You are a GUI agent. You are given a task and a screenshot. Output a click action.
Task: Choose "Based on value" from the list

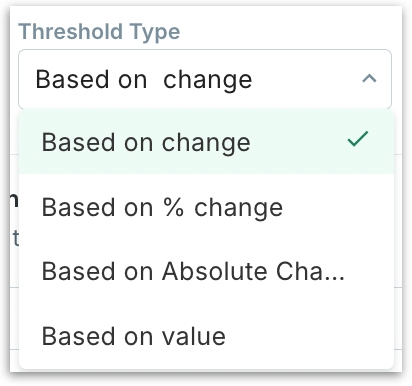coord(206,336)
